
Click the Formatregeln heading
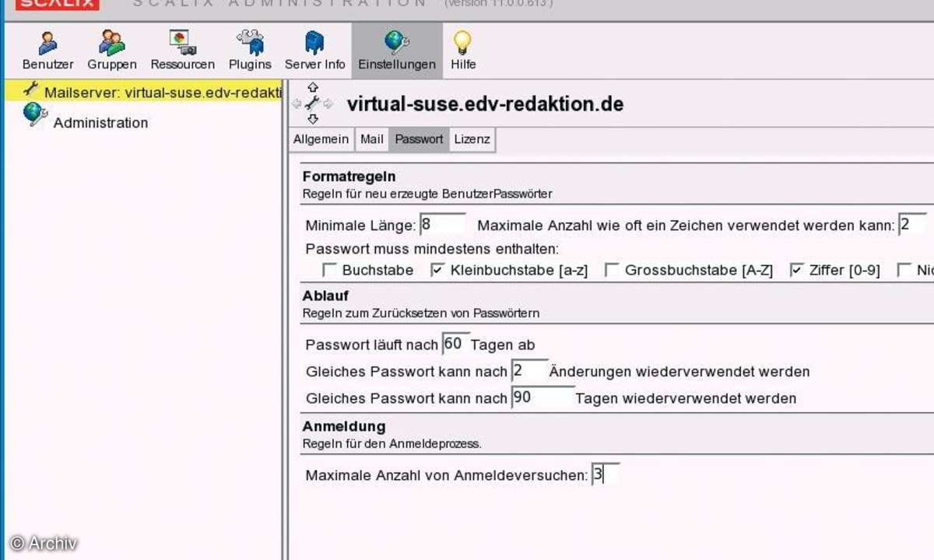[349, 177]
